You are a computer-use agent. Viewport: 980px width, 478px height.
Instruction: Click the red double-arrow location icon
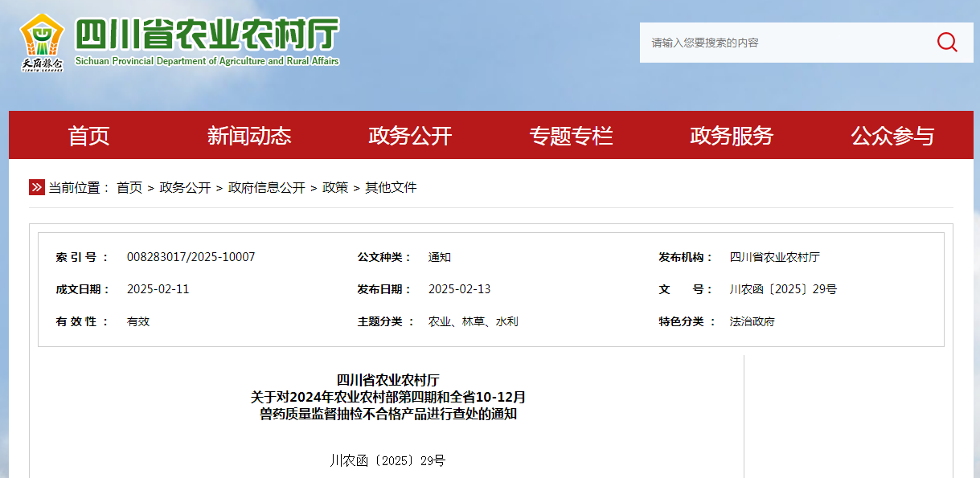37,187
